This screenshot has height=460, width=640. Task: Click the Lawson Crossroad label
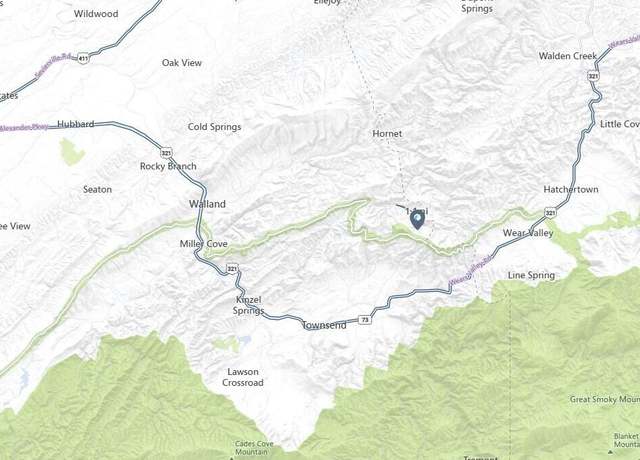click(x=243, y=377)
